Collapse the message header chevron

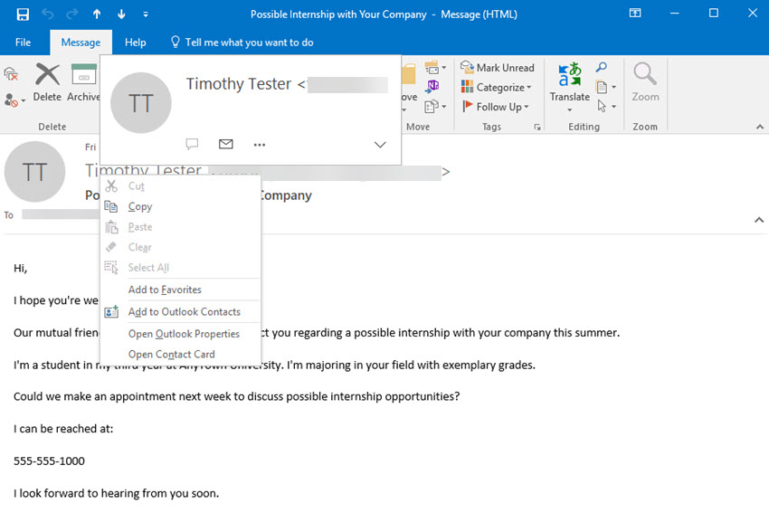coord(758,219)
